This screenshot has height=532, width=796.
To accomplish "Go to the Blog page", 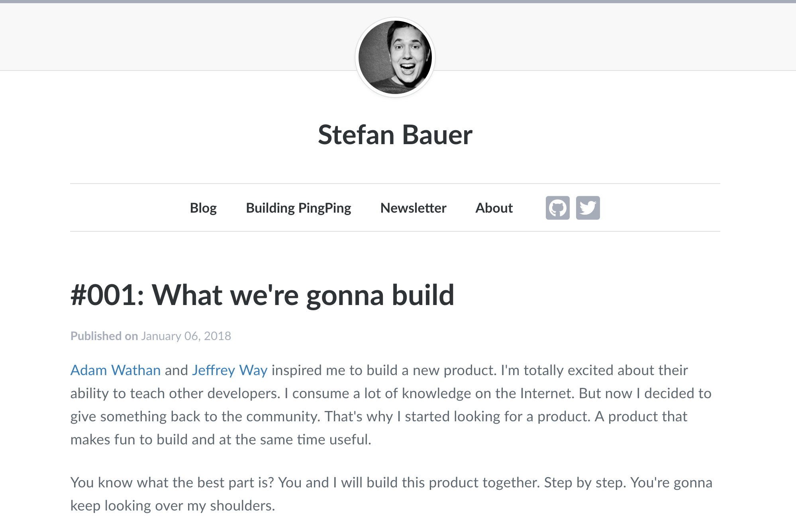I will (203, 208).
